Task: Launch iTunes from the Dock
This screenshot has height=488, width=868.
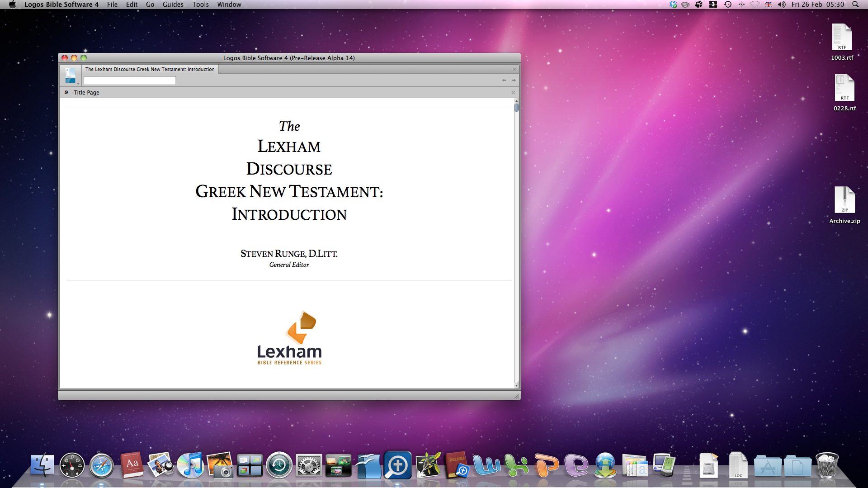Action: tap(190, 465)
